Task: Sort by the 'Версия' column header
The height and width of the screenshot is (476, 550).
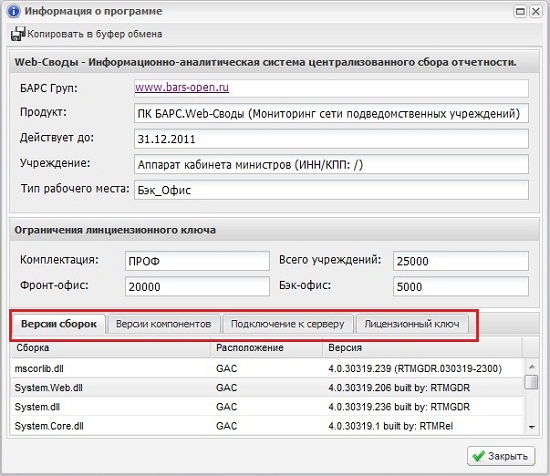Action: coord(423,348)
